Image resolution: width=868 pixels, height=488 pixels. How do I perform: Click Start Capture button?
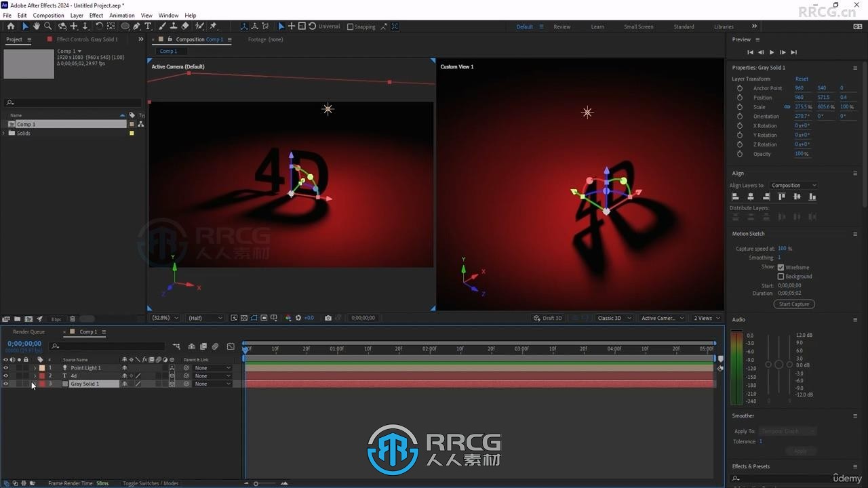(794, 304)
